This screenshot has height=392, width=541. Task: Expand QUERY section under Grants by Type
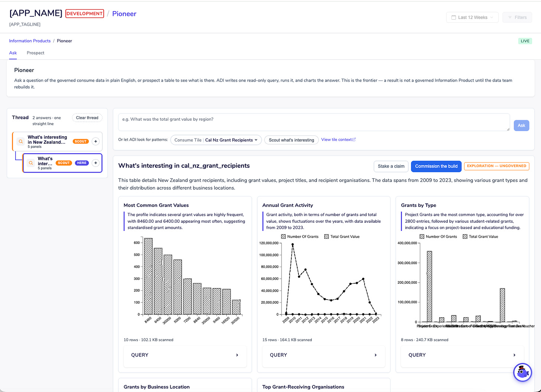(462, 355)
